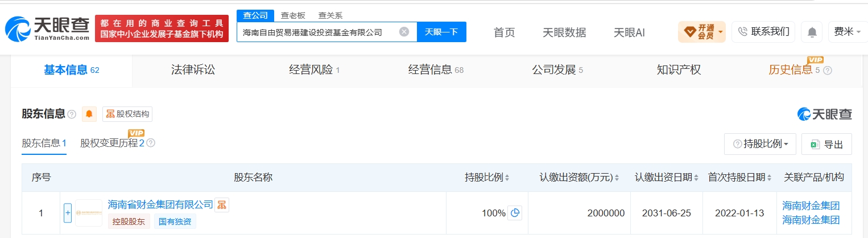Switch to the 知识产权 tab
Screen dimensions: 868x238
[679, 70]
